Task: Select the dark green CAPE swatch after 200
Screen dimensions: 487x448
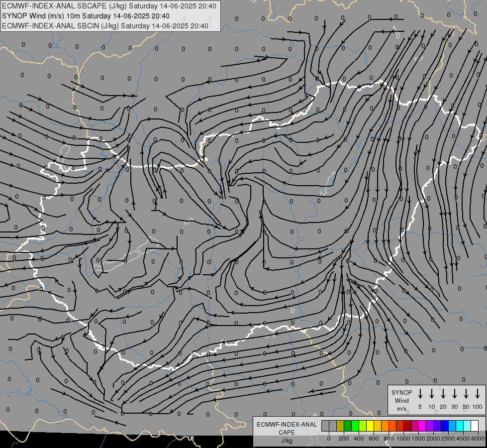Action: 348,426
